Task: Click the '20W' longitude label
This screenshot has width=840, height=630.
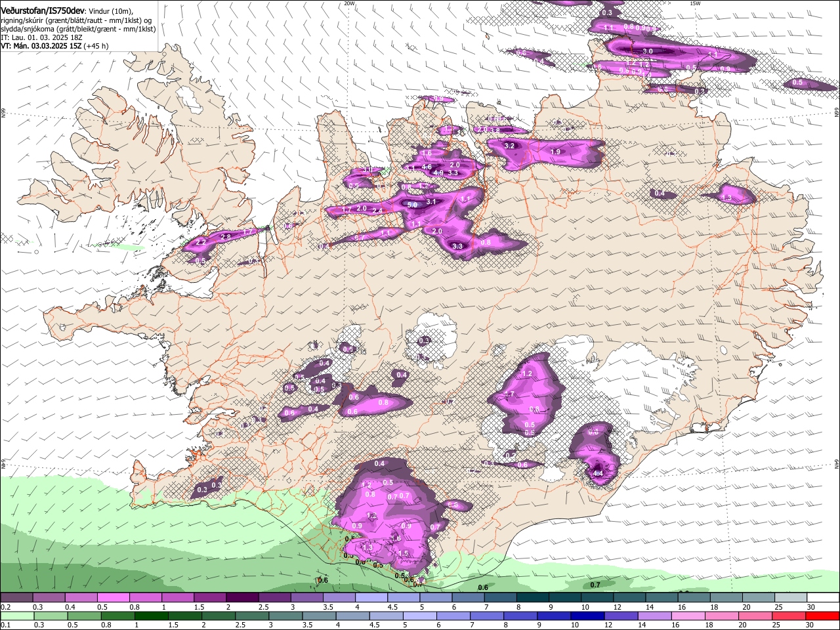Action: pyautogui.click(x=349, y=3)
